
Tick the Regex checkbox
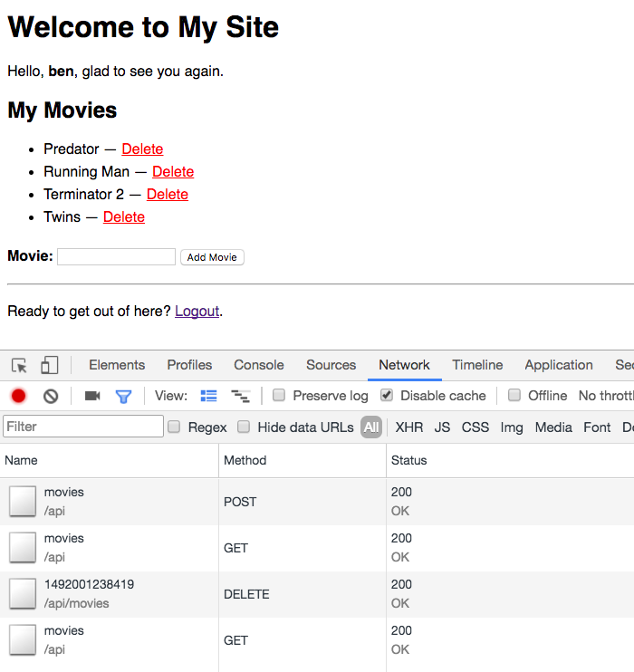174,427
